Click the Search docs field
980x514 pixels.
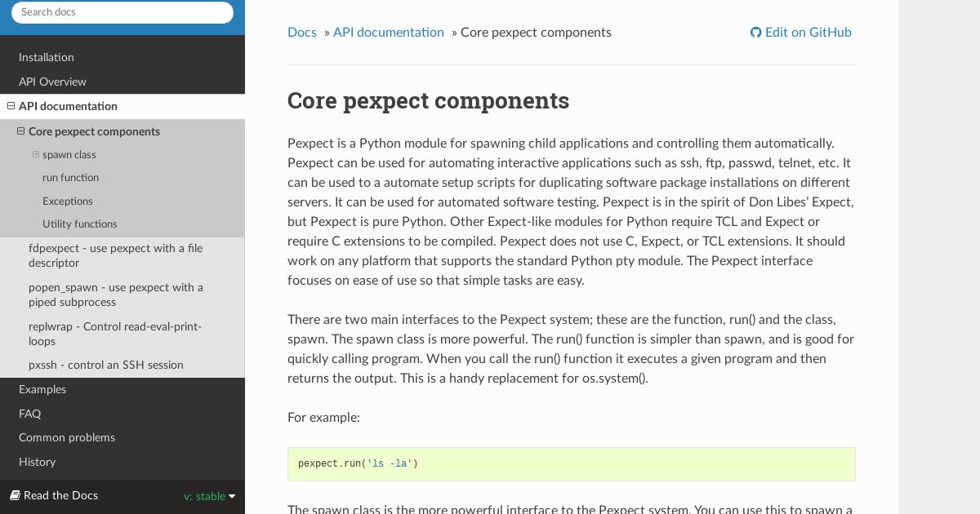coord(122,12)
